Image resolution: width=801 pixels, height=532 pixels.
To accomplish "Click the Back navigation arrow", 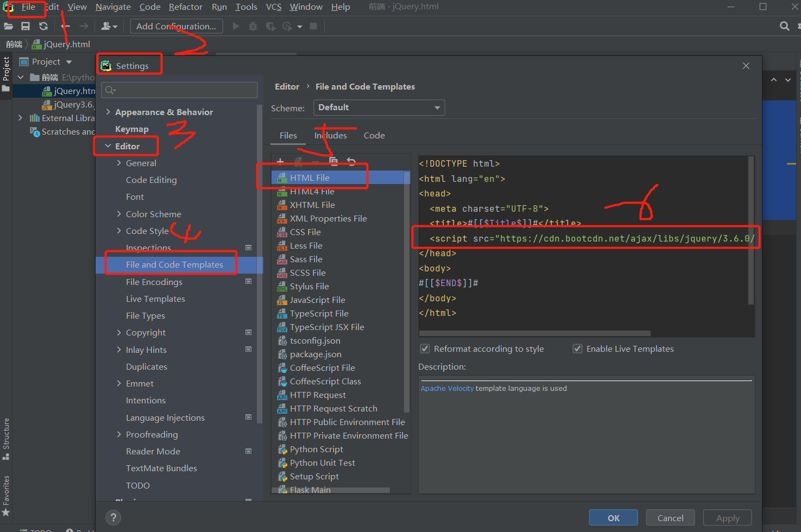I will [x=66, y=26].
